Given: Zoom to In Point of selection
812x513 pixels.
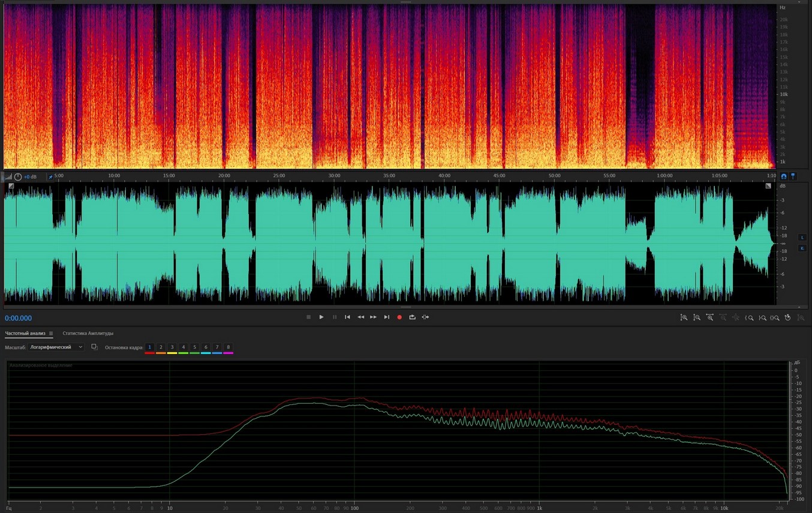Looking at the screenshot, I should point(749,317).
